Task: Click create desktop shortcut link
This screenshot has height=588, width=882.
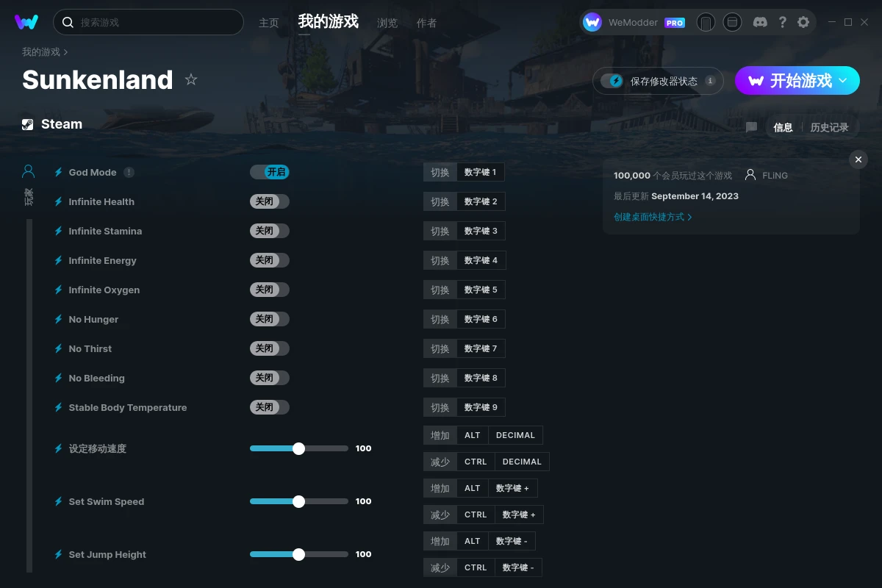Action: pyautogui.click(x=653, y=217)
